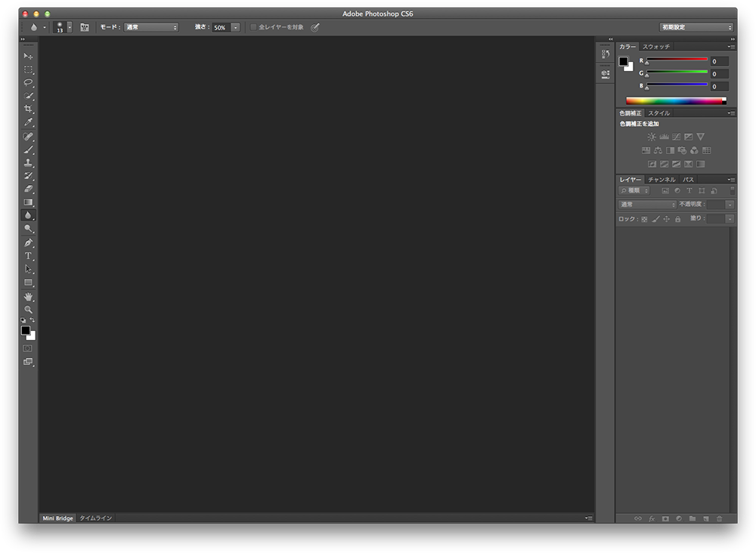Click the fx layer style icon

point(652,519)
